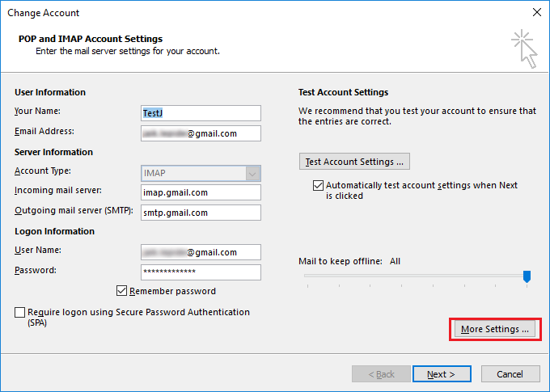Focus the Email Address input field
Viewport: 550px width, 392px height.
201,133
